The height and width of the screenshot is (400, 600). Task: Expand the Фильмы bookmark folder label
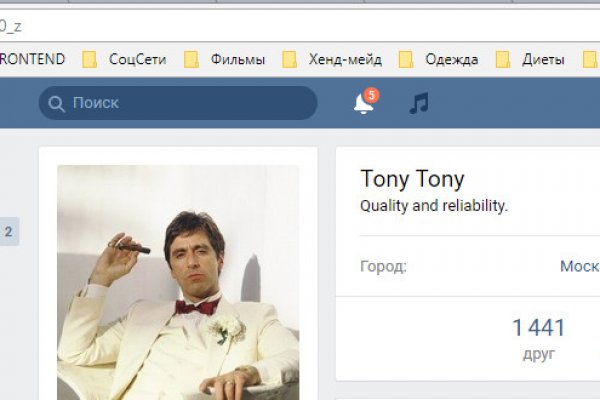point(237,60)
